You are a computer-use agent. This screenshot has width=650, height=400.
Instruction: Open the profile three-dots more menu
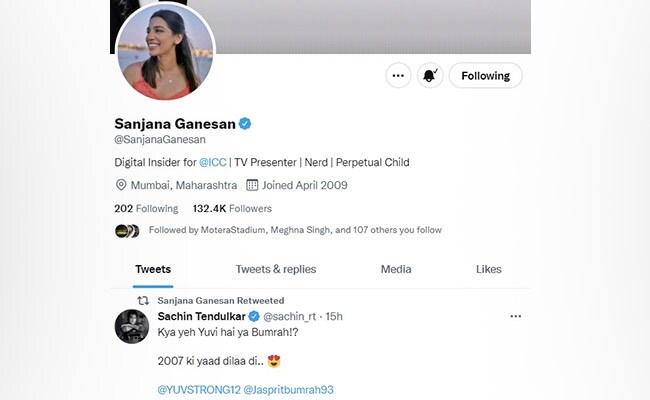coord(398,75)
